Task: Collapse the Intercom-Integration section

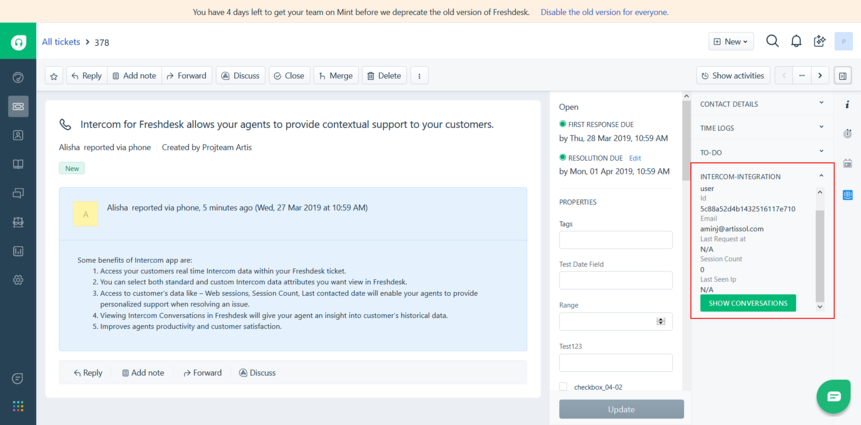Action: point(821,176)
